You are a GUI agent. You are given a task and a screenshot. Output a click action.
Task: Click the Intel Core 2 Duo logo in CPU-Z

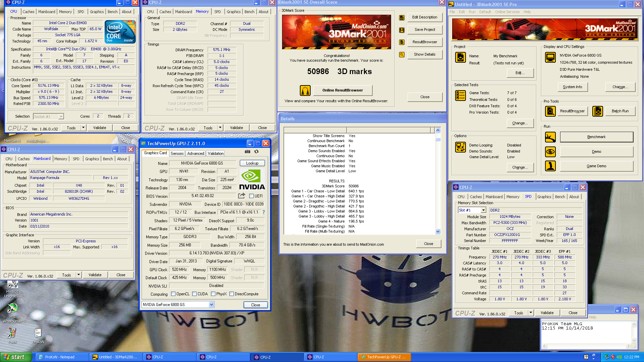tap(120, 32)
